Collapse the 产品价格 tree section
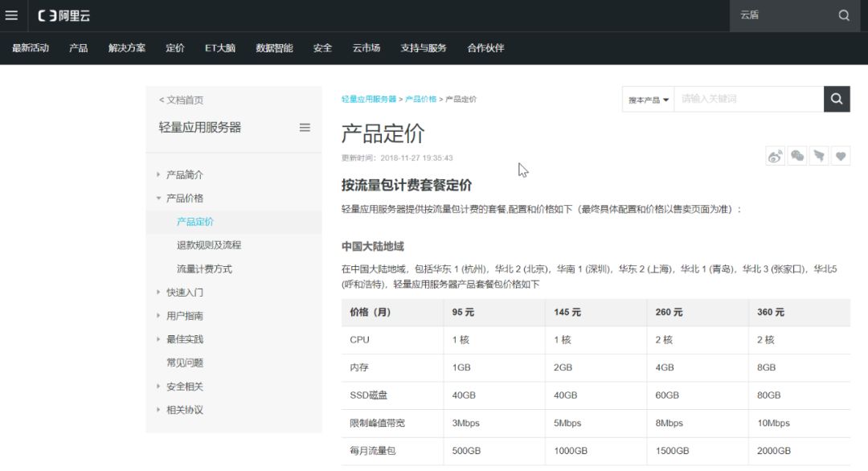This screenshot has width=868, height=471. [184, 198]
